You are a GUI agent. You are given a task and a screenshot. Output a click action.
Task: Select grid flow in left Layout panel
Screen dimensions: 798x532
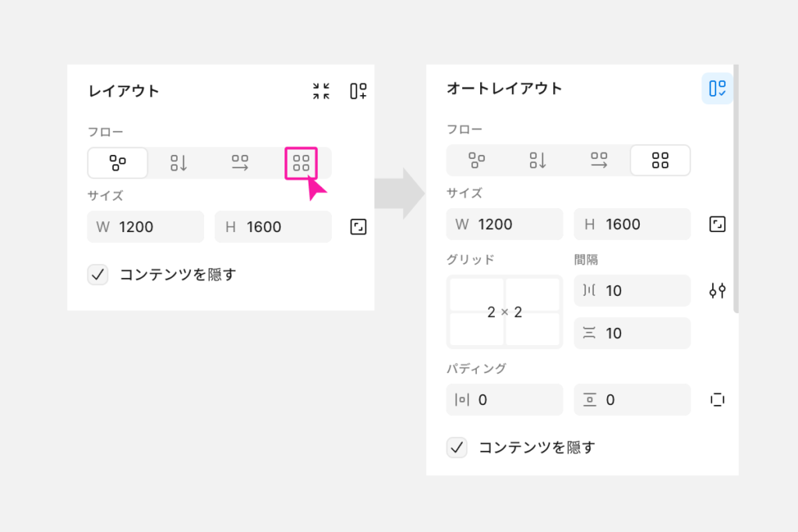[301, 164]
